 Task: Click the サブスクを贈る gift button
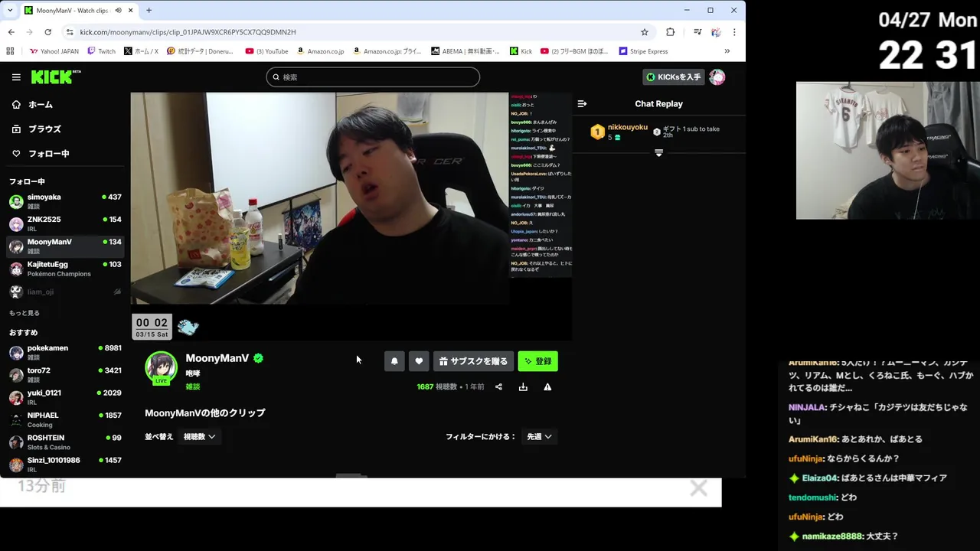473,361
